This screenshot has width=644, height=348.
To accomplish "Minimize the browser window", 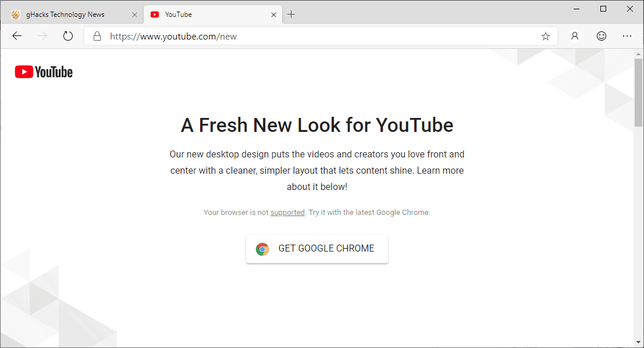I will click(577, 9).
